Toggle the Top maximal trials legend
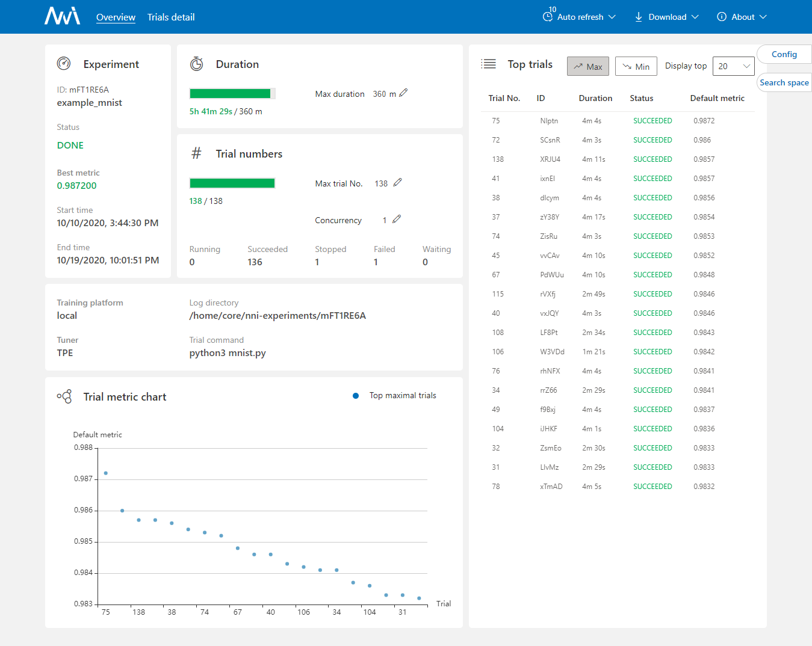Screen dimensions: 812x646 pos(394,395)
